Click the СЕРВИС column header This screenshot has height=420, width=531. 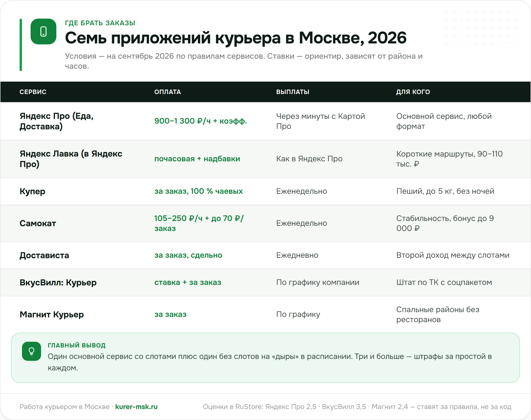[x=33, y=92]
